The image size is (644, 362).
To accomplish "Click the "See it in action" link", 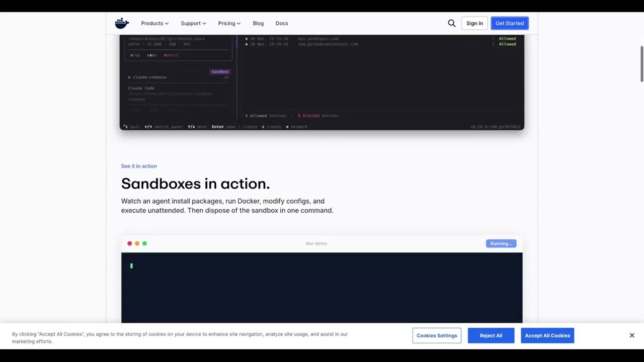I will point(139,166).
